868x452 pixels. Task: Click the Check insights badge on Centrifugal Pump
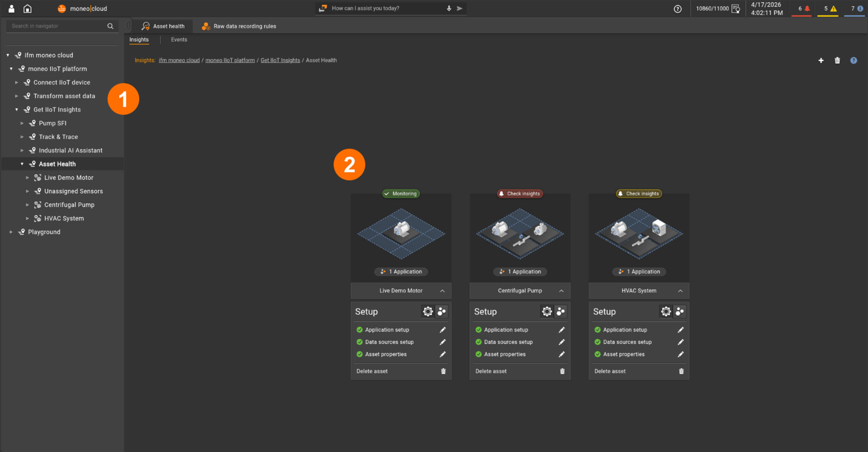tap(520, 194)
